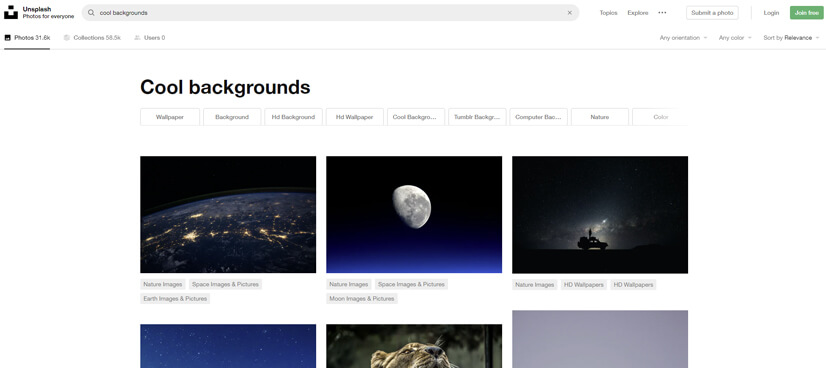Viewport: 826px width, 368px height.
Task: Open the grey-purple gradient photo
Action: 600,339
